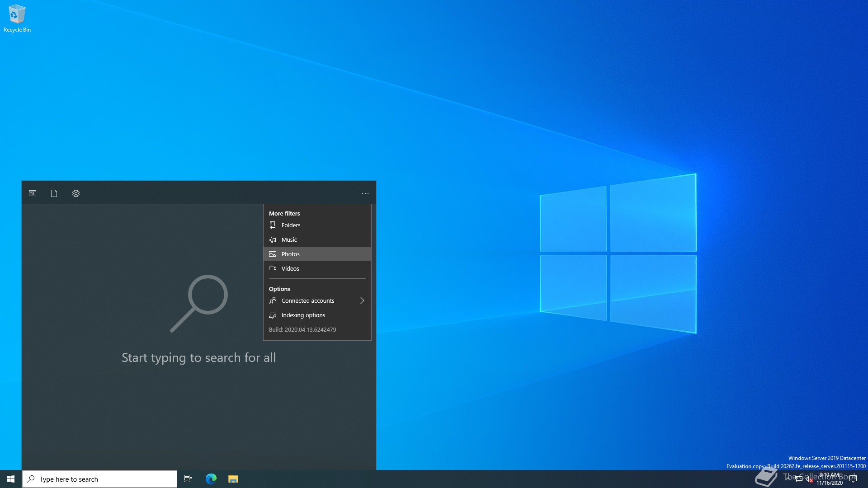This screenshot has height=488, width=868.
Task: Choose the Music filter
Action: click(317, 239)
